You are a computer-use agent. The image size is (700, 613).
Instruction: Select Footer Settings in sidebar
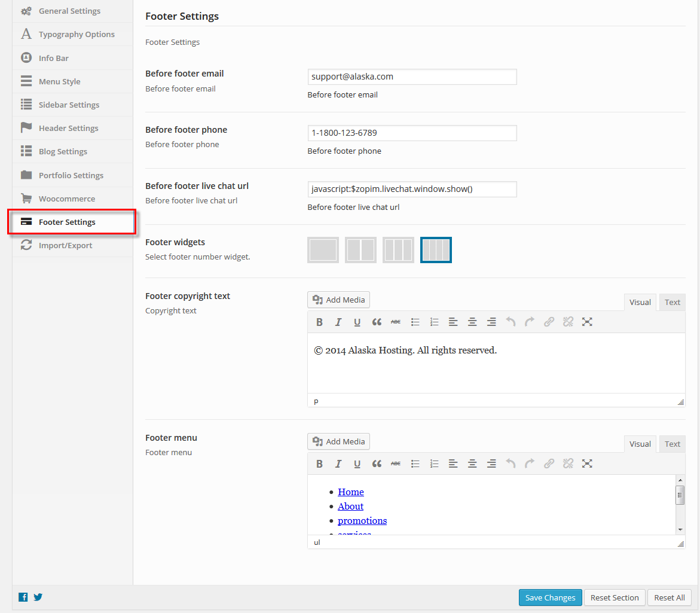(x=72, y=222)
